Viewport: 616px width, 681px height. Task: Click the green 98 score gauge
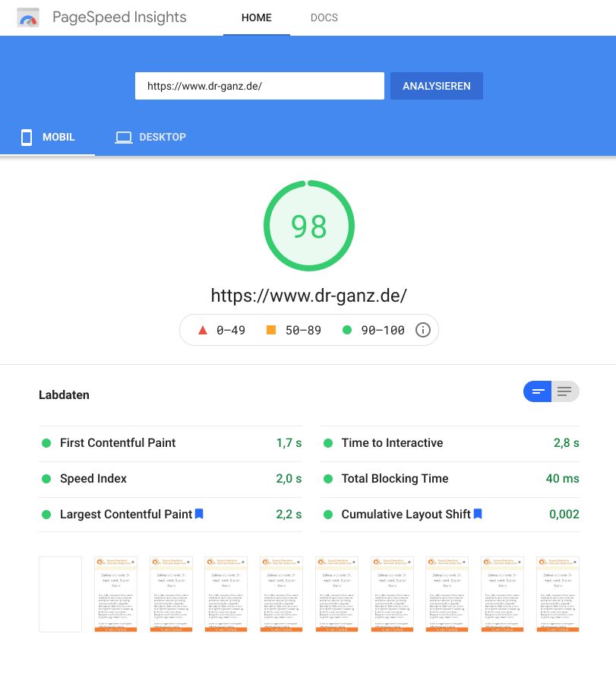tap(308, 226)
